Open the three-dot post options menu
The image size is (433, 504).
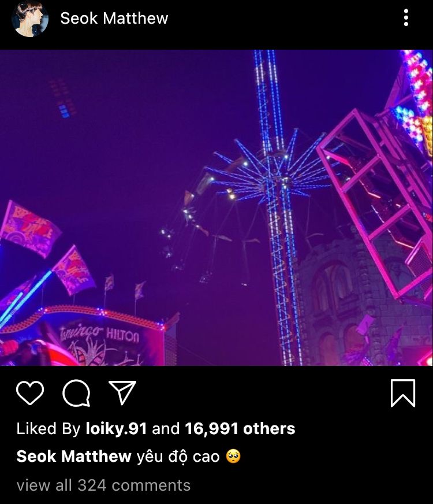[406, 18]
